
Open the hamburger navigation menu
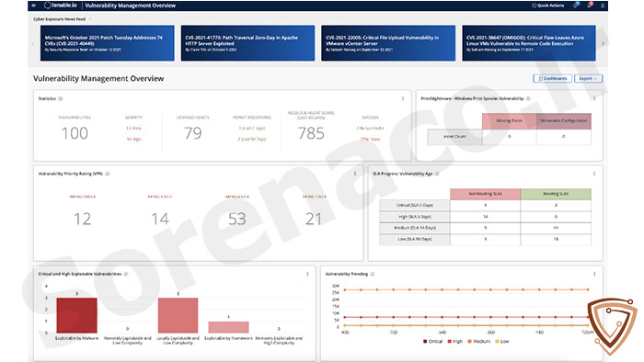[x=34, y=6]
